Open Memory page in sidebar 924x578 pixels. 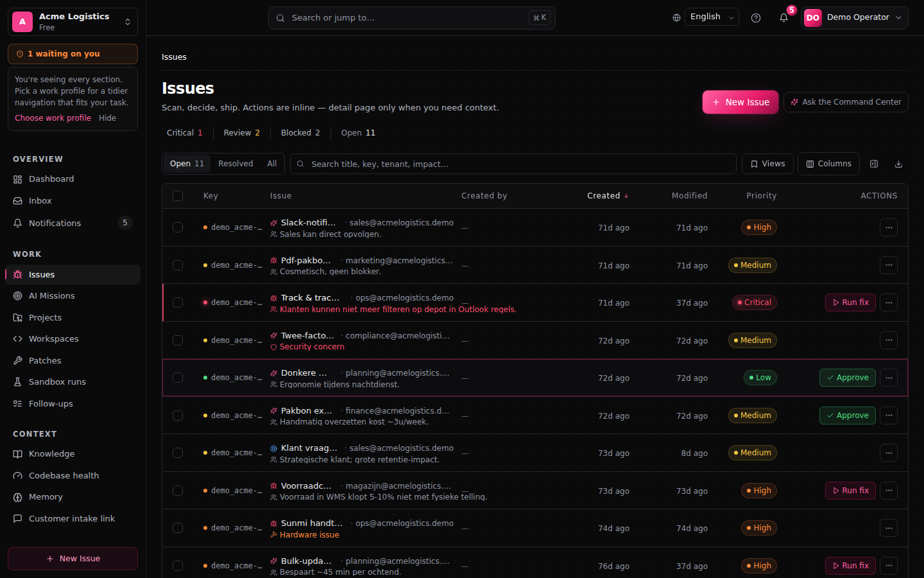(x=73, y=497)
